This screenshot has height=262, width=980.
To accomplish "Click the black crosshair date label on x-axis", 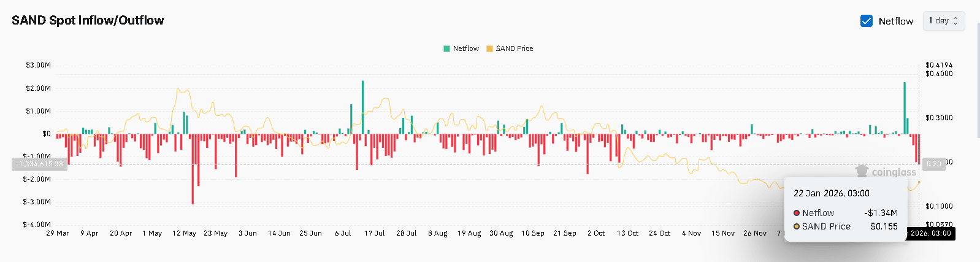I will (x=930, y=233).
